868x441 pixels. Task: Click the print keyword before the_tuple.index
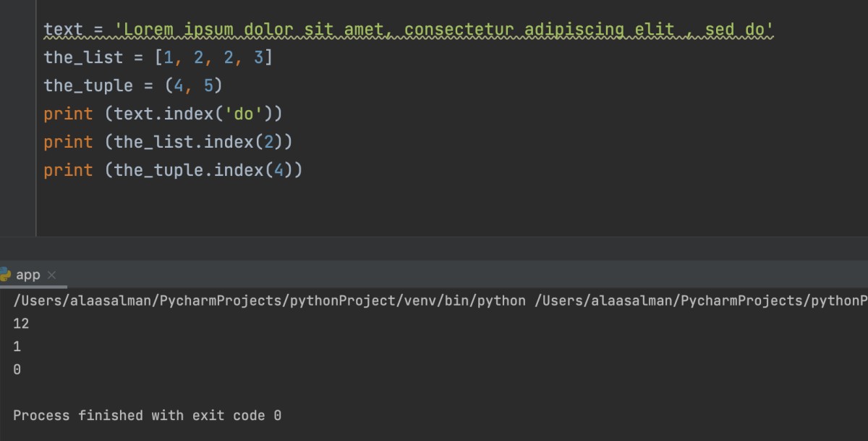68,170
